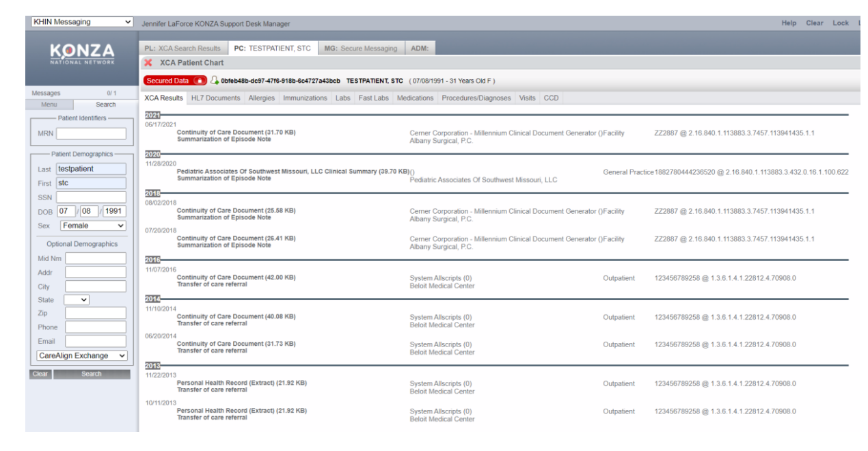Switch to the CCD tab
Image resolution: width=868 pixels, height=451 pixels.
tap(552, 98)
